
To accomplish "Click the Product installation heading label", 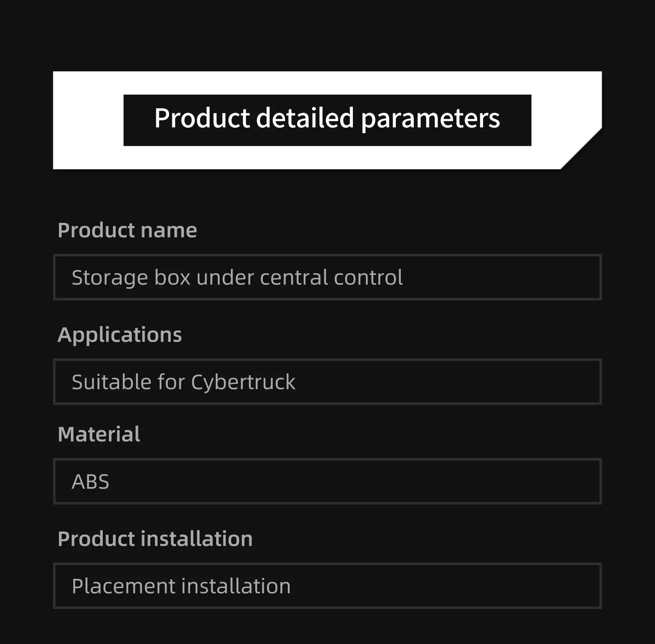I will (x=155, y=539).
